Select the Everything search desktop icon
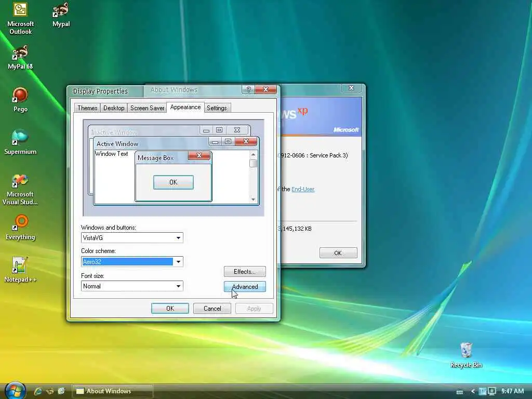Screen dimensions: 532x399 pyautogui.click(x=20, y=228)
